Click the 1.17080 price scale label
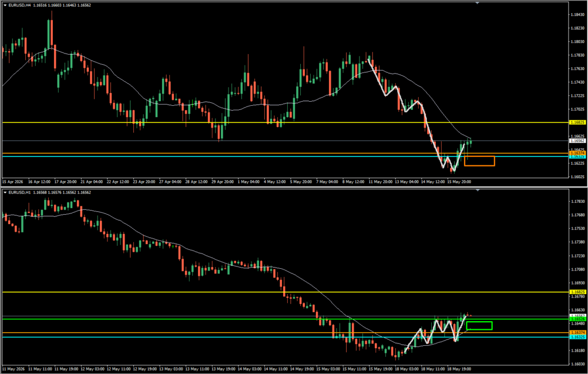This screenshot has height=374, width=588. click(x=577, y=269)
